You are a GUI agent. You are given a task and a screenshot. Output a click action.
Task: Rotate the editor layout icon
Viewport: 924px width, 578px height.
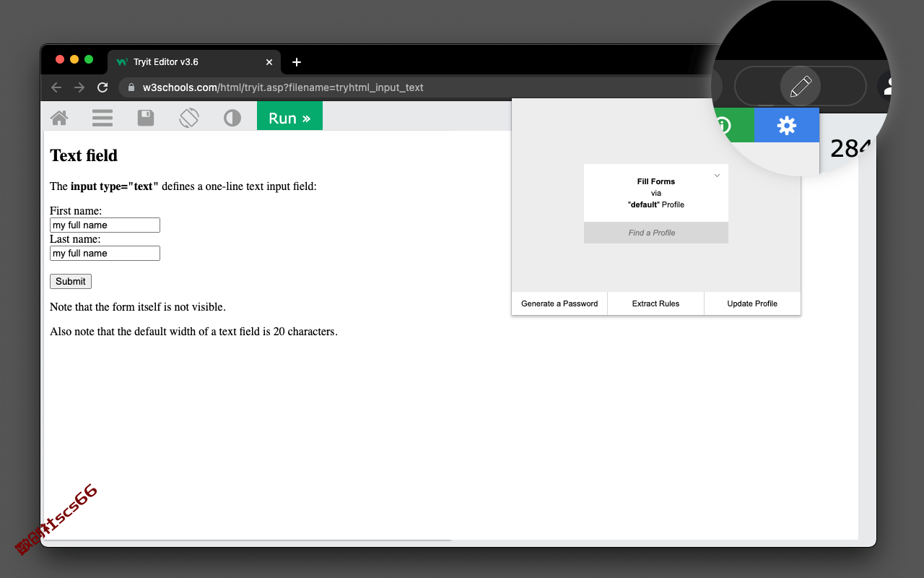click(189, 118)
